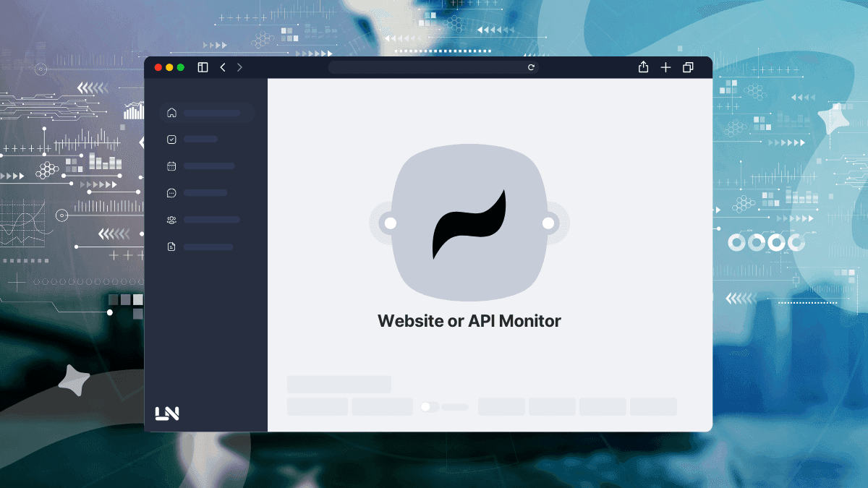Viewport: 868px width, 488px height.
Task: Open the Home section in the sidebar
Action: [x=171, y=113]
